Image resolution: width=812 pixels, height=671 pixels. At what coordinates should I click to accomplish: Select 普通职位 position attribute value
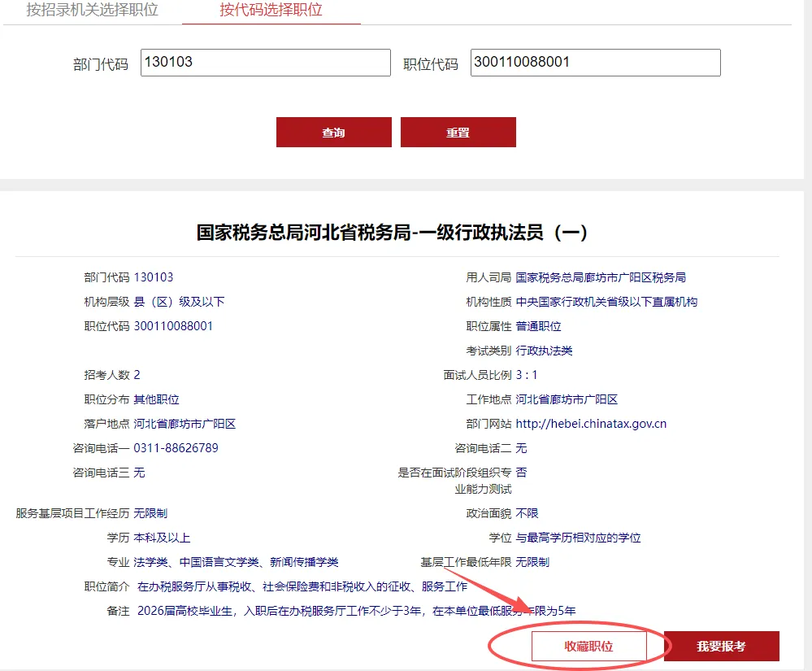(539, 326)
